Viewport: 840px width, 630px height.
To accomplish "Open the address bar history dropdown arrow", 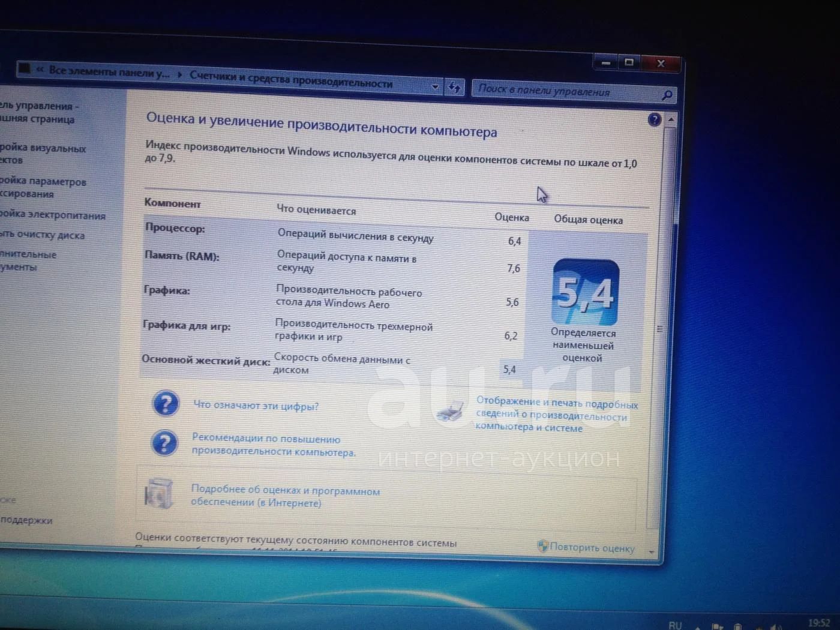I will pos(435,87).
